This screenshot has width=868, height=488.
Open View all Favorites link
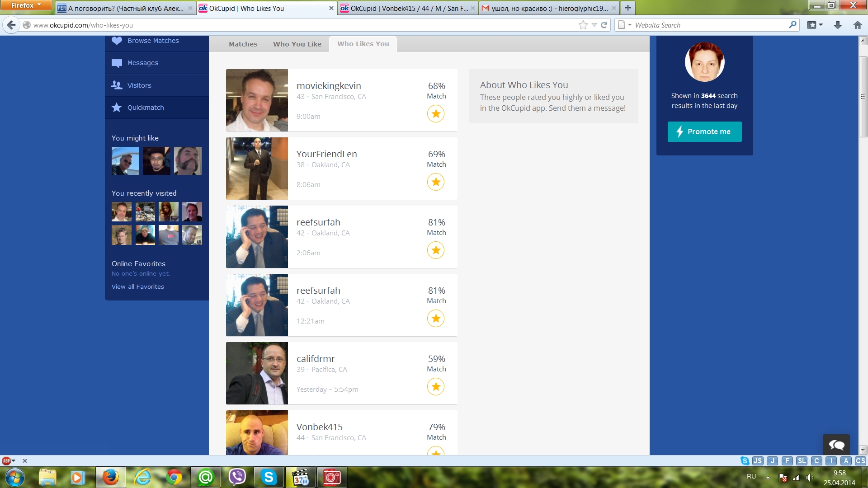(x=137, y=287)
